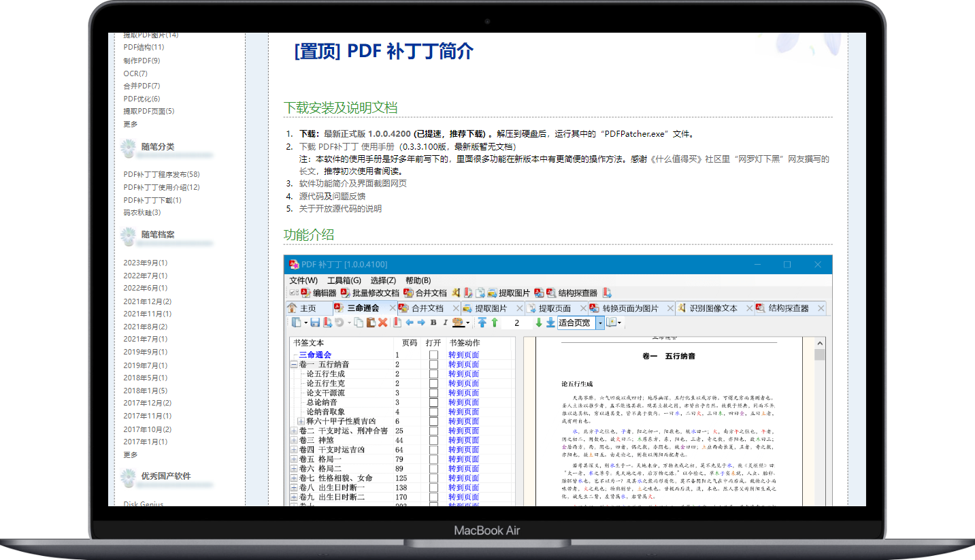Tick the 打开 checkbox for 论五行生成
Viewport: 975px width, 560px height.
pos(433,374)
